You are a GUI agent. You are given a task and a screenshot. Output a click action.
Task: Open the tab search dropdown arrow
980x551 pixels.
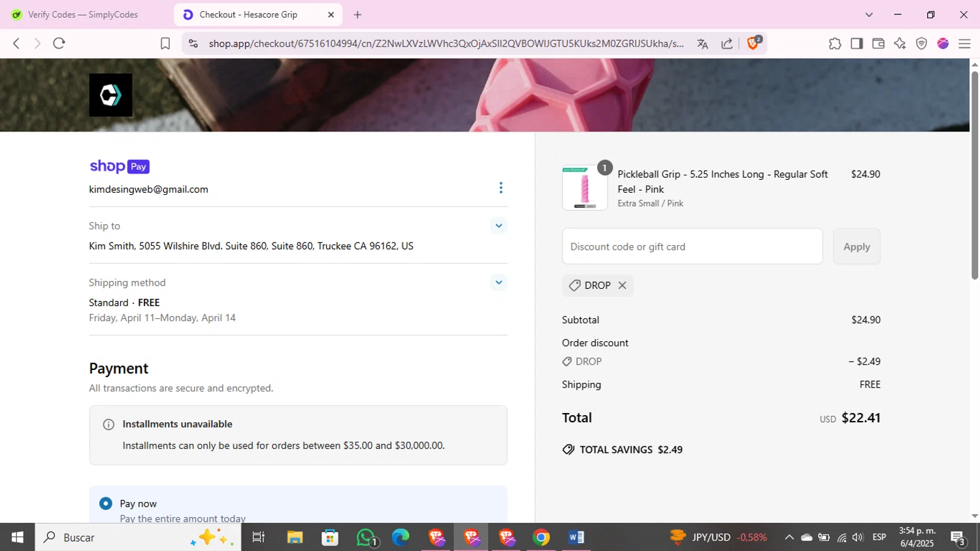869,14
